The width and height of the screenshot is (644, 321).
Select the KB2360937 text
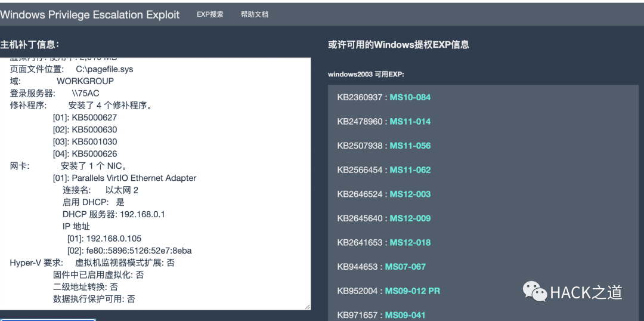360,97
